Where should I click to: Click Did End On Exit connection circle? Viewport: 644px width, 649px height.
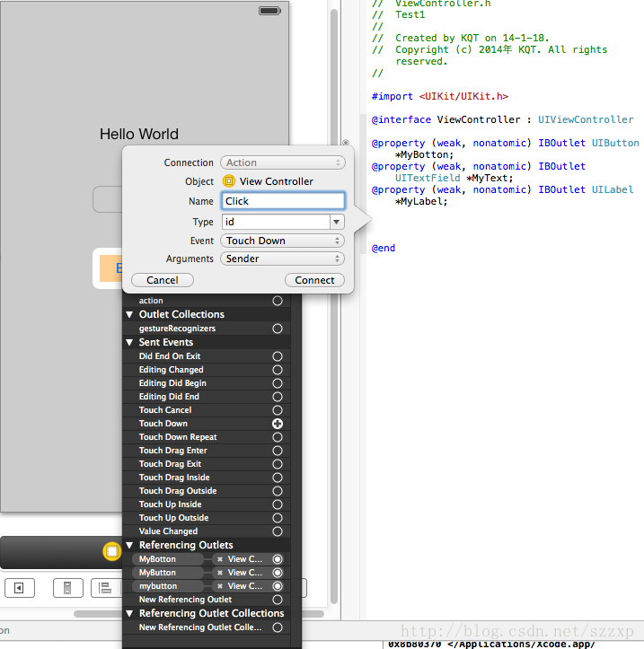pyautogui.click(x=278, y=356)
